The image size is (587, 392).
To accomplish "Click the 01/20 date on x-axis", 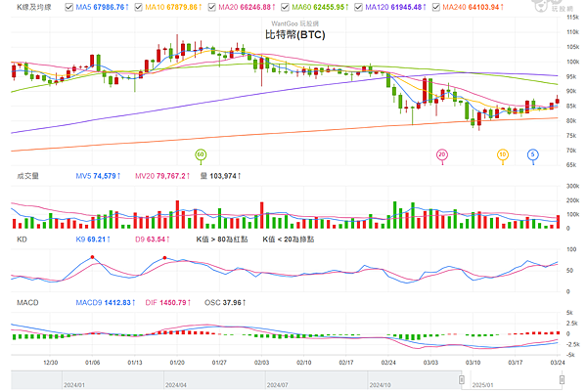I will tap(177, 363).
